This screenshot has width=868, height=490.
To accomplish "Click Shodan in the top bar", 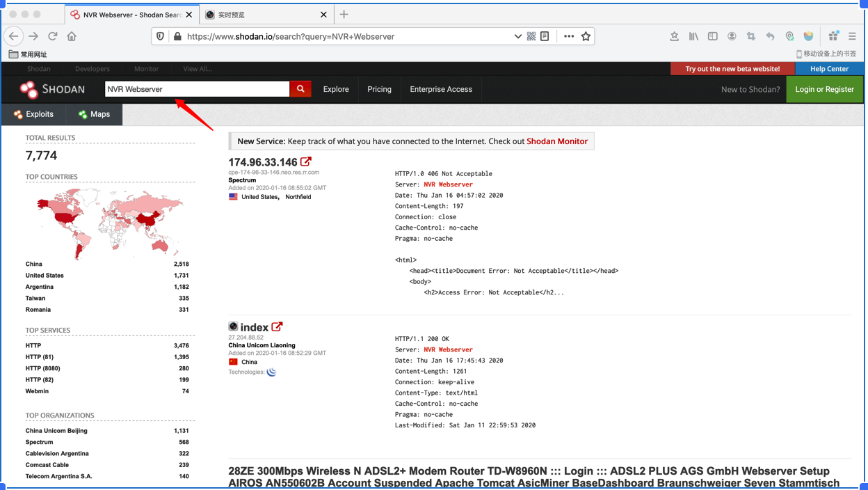I will click(x=39, y=69).
